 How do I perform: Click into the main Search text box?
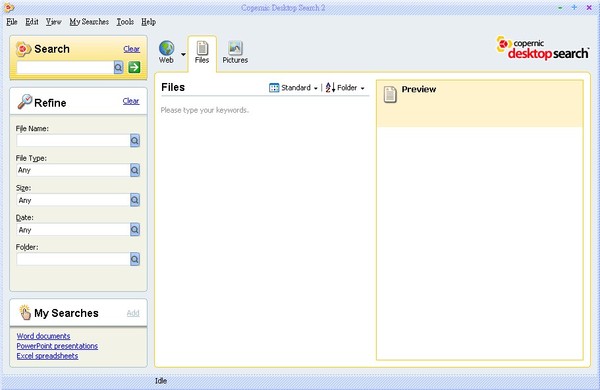(65, 67)
